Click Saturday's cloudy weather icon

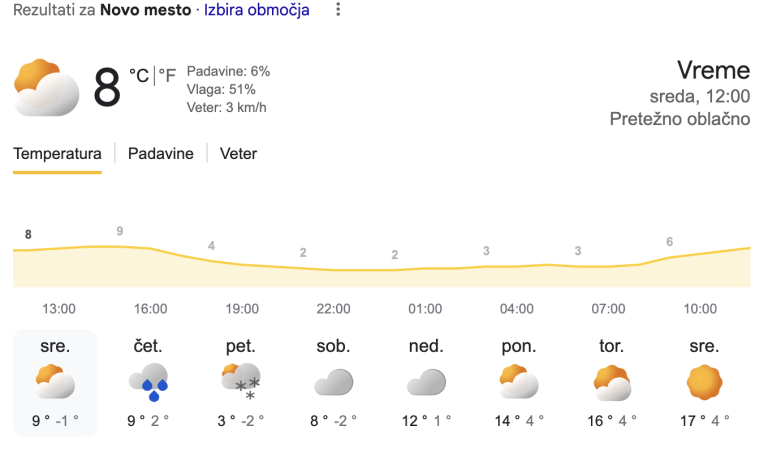pyautogui.click(x=333, y=382)
